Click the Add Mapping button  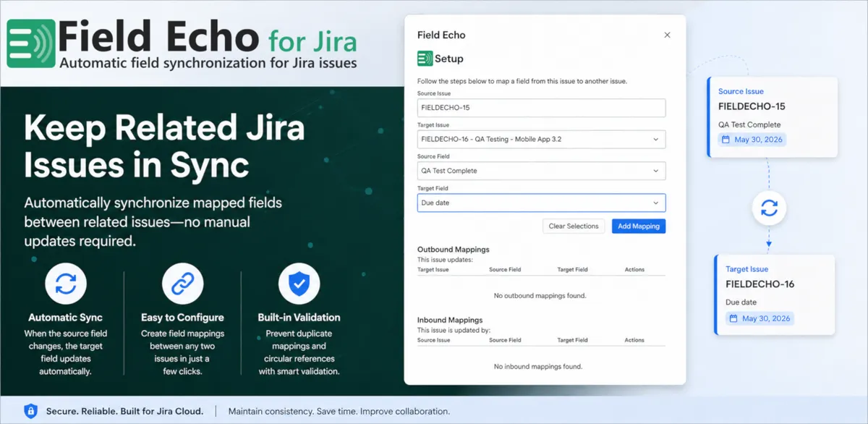[639, 226]
